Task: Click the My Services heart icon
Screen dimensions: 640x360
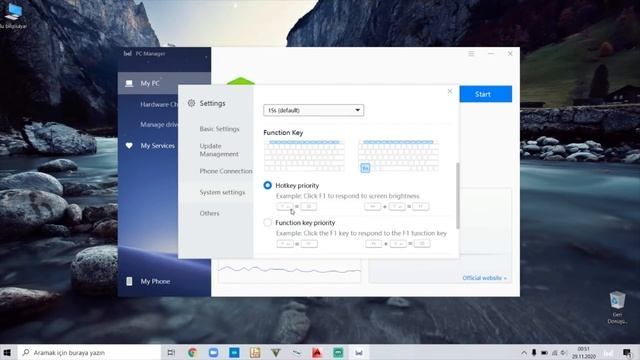Action: (x=129, y=145)
